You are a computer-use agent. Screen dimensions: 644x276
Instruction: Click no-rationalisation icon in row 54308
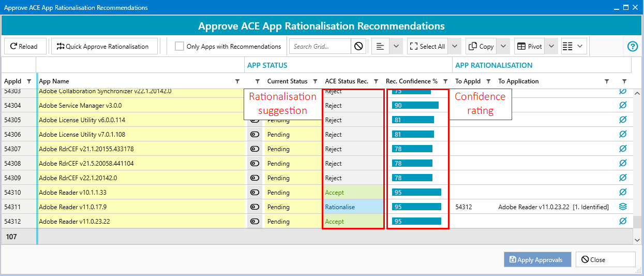[623, 163]
